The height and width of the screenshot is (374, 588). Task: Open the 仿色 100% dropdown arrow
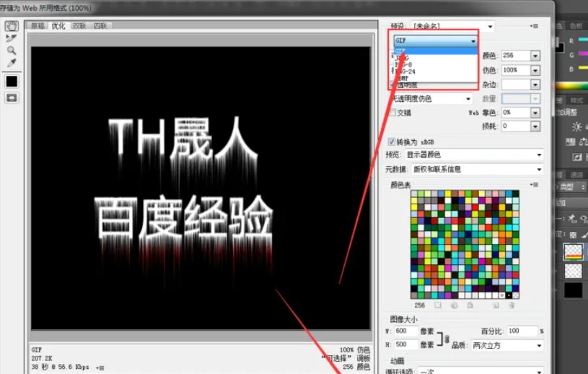[x=535, y=70]
